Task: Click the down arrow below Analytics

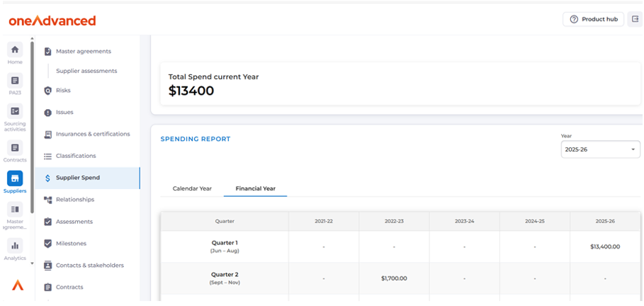Action: [x=31, y=263]
